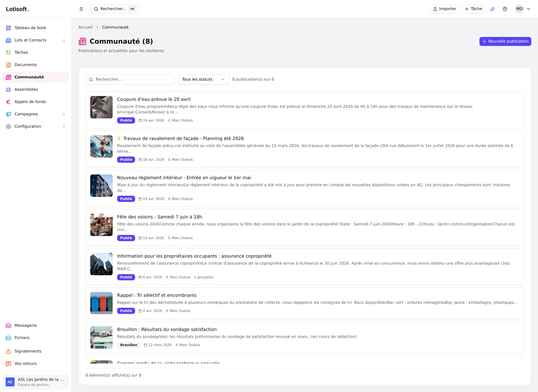This screenshot has width=538, height=392.
Task: Expand the Campagnes submenu chevron
Action: [x=64, y=114]
